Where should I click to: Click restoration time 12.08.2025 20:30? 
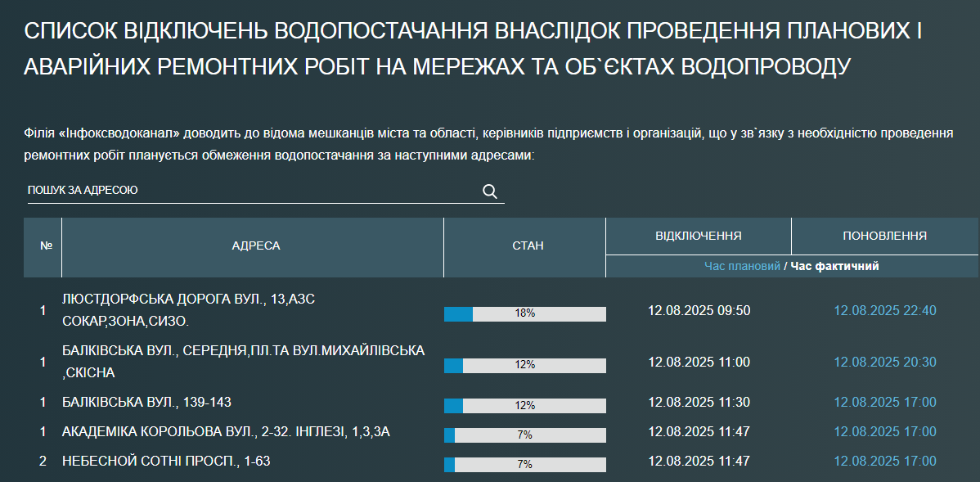coord(884,362)
